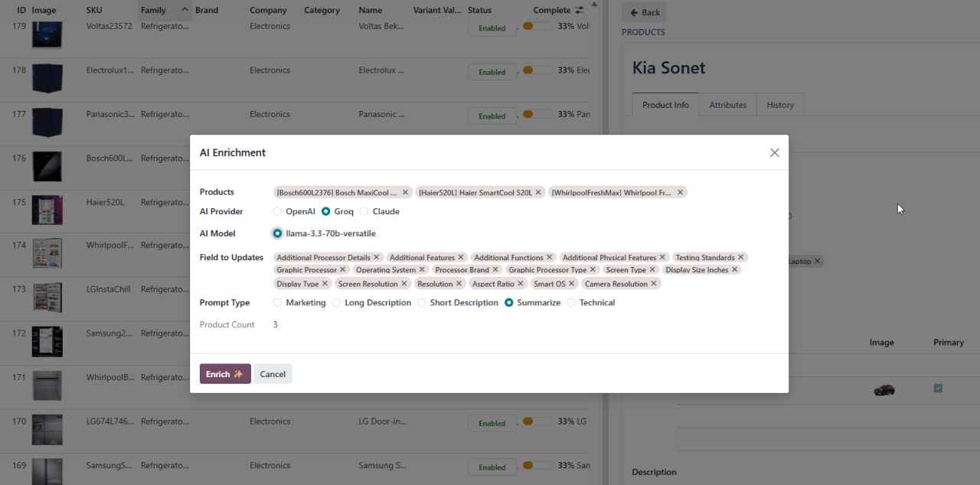Image resolution: width=980 pixels, height=485 pixels.
Task: Close the AI Enrichment dialog
Action: point(774,153)
